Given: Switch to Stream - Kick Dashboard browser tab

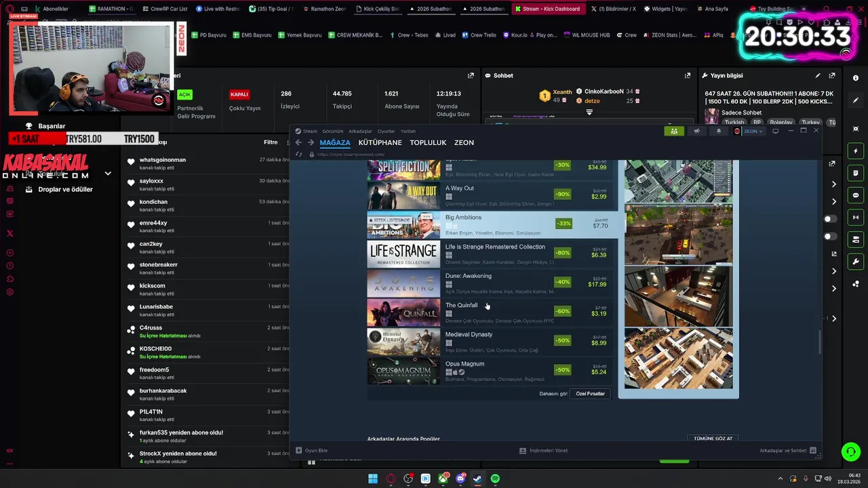Looking at the screenshot, I should click(547, 9).
